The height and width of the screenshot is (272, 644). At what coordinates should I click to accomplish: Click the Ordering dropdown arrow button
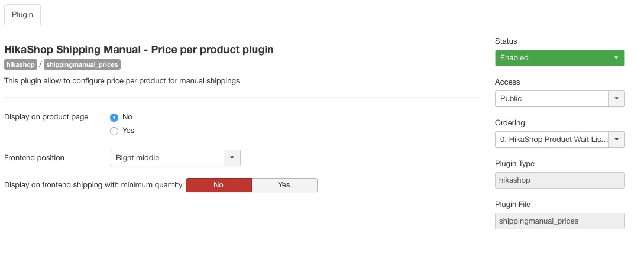pos(616,140)
